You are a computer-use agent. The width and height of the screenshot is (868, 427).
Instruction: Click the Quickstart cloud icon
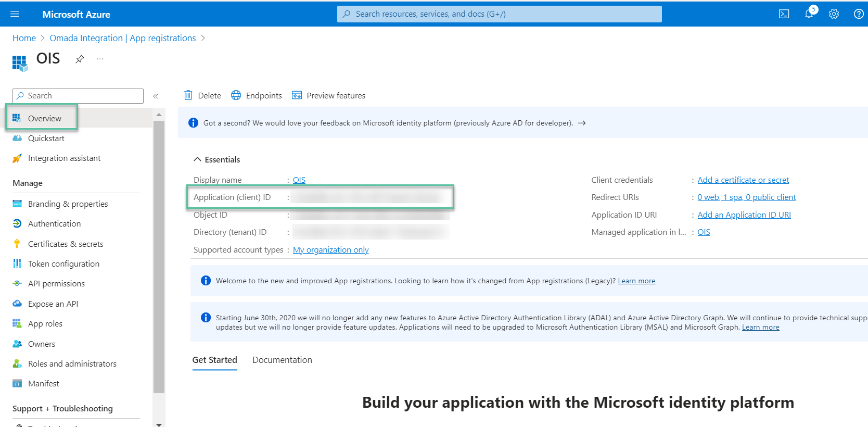pos(17,139)
